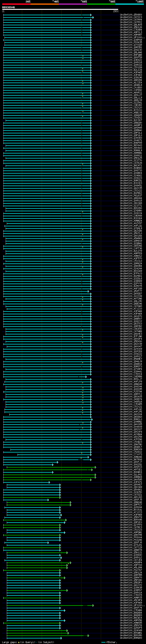
Task: Open hit UniRef100_Q506K0
Action: pyautogui.click(x=131, y=15)
